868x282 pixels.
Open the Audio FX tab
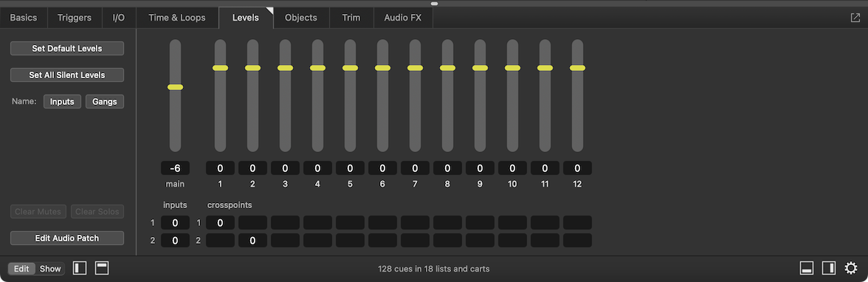coord(403,18)
